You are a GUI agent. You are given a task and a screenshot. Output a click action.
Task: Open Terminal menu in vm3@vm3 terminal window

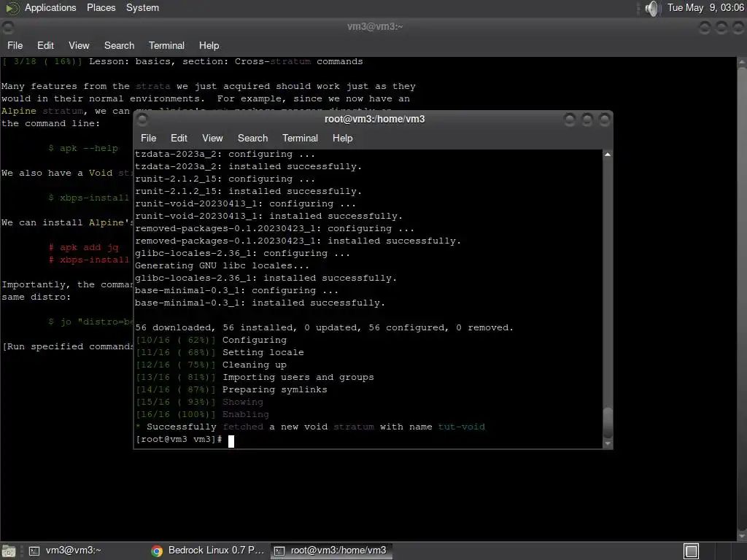[x=166, y=45]
